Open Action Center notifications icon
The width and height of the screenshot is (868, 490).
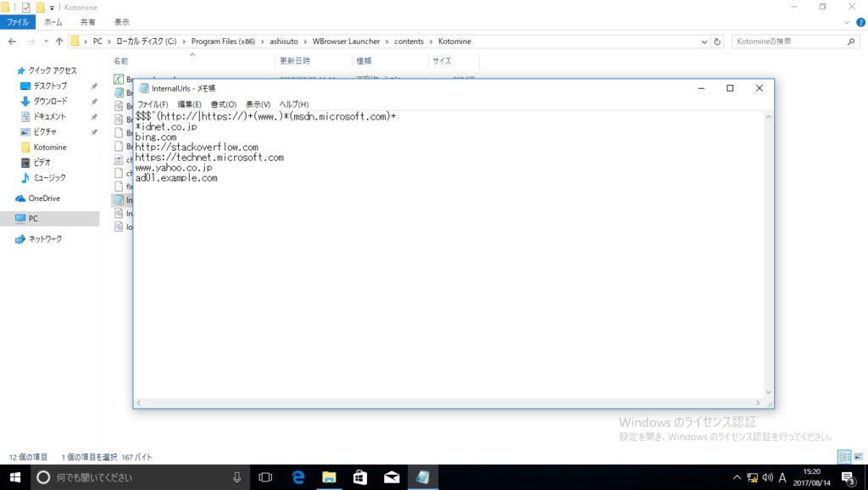[x=849, y=477]
